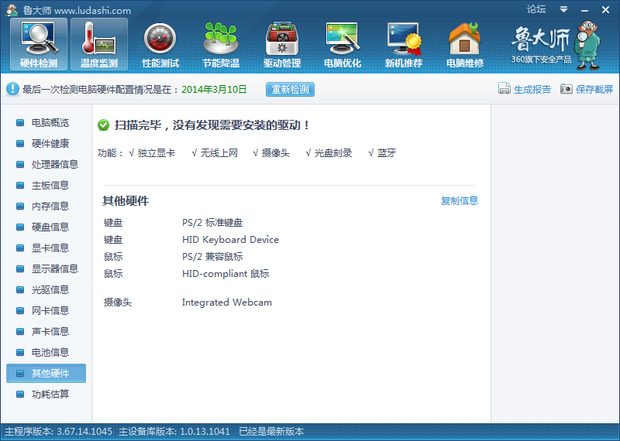Click the 其他硬件 section heading
The height and width of the screenshot is (441, 620).
(126, 201)
